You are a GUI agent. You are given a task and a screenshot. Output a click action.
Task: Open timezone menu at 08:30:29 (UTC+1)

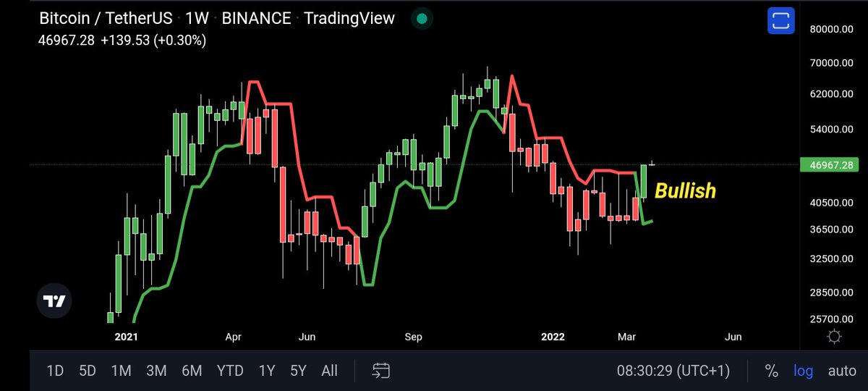673,371
